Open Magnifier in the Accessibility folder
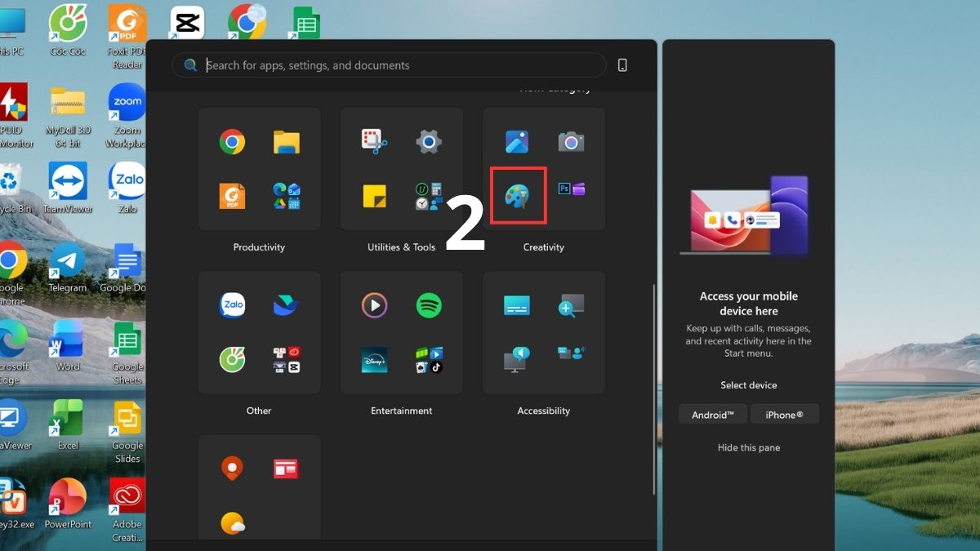The height and width of the screenshot is (551, 980). 571,304
